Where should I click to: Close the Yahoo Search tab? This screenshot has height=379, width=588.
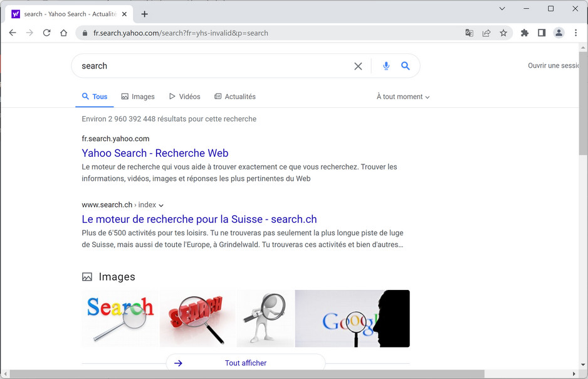125,14
